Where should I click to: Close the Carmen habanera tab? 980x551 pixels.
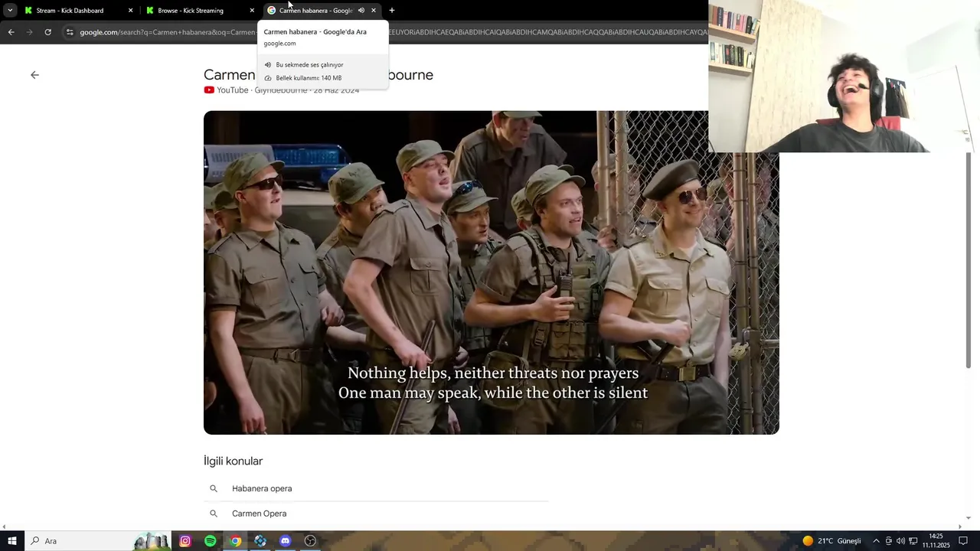[374, 11]
